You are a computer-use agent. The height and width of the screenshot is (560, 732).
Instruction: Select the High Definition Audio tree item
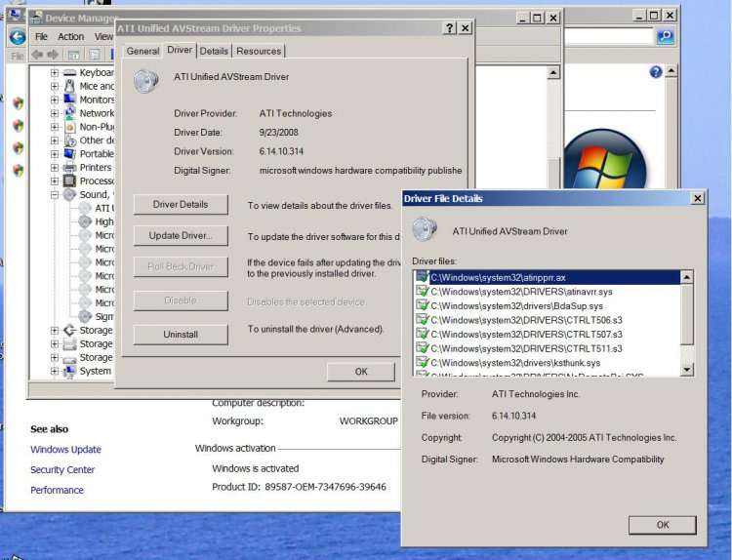pyautogui.click(x=104, y=221)
